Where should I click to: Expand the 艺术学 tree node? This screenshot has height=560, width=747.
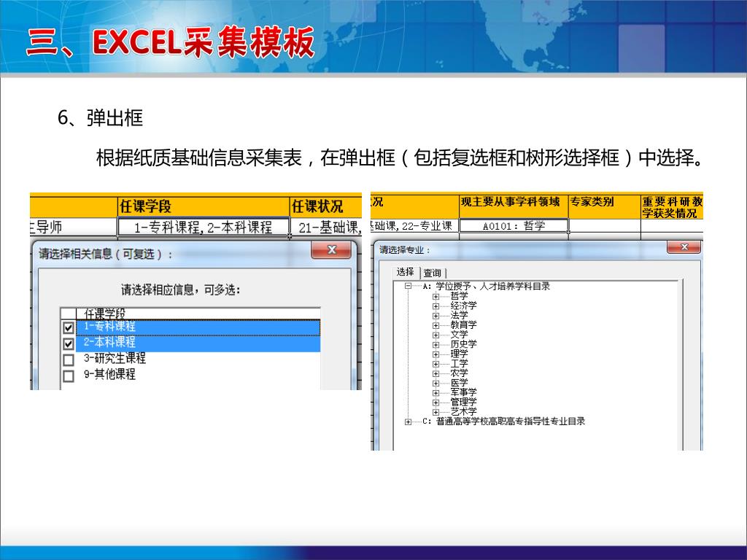[x=436, y=412]
